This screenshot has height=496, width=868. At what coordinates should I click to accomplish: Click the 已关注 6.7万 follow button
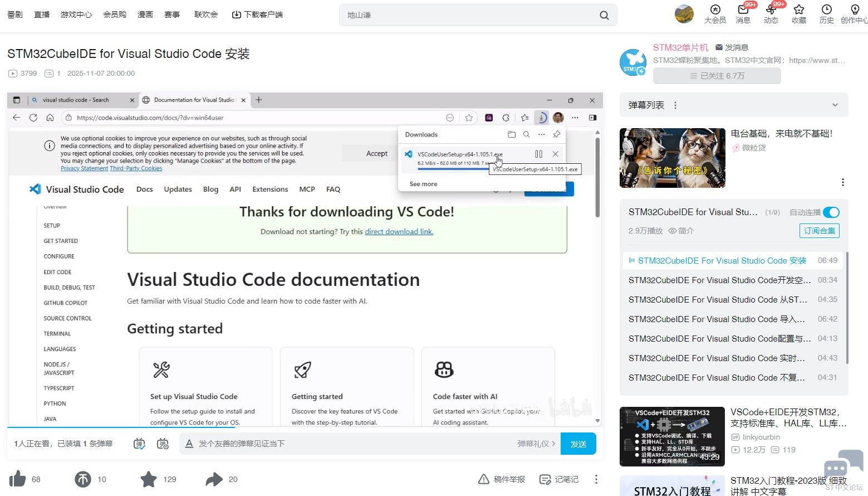point(717,76)
